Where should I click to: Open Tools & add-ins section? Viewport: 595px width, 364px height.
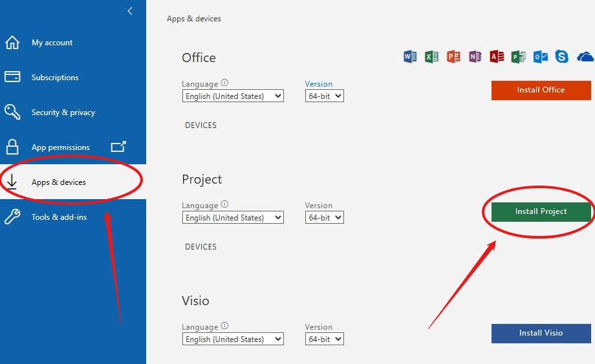click(x=59, y=217)
